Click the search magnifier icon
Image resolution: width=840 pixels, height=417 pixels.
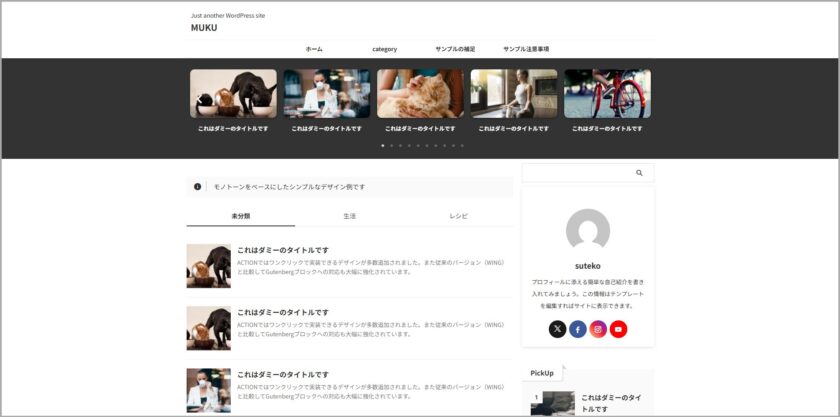coord(639,173)
